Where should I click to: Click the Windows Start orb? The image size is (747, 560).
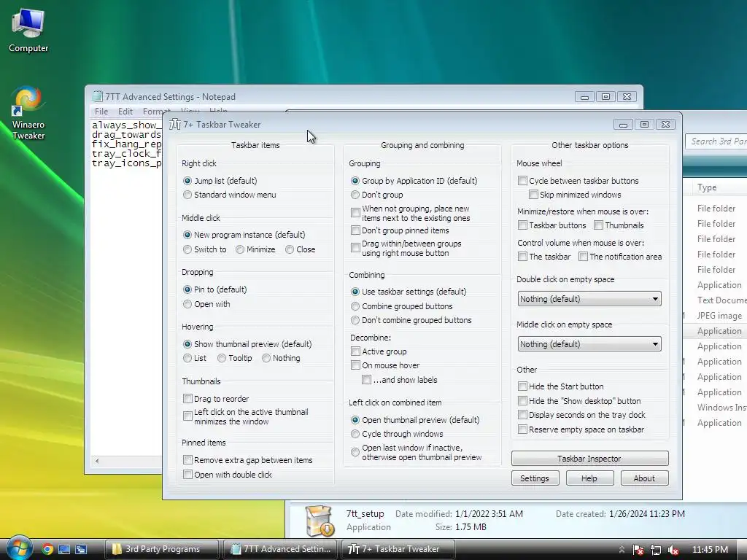18,548
